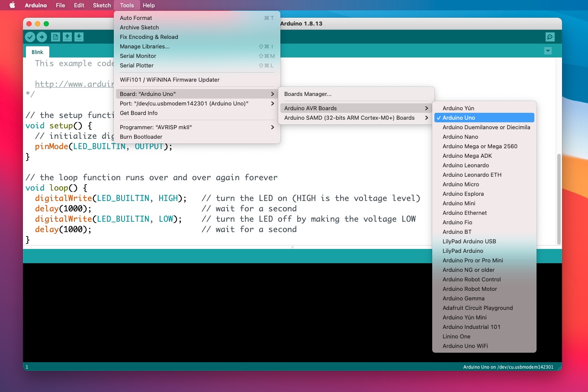
Task: Expand the Arduino SAMD Boards submenu
Action: click(x=349, y=118)
